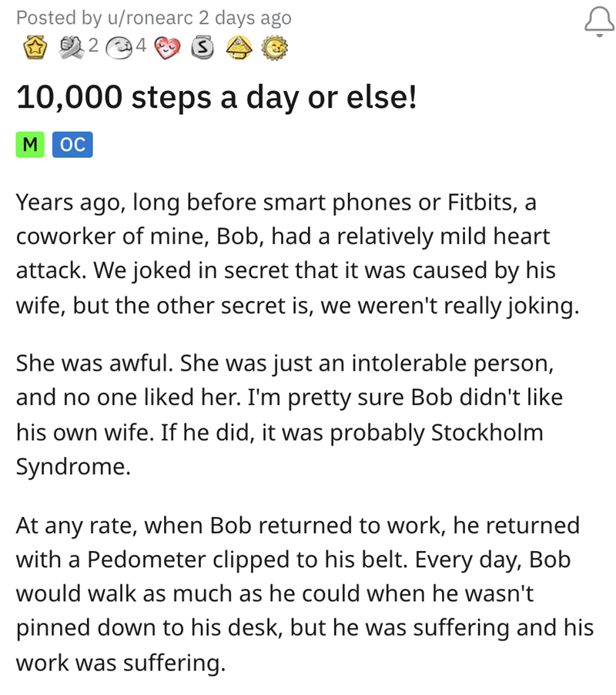Click the pink heart award icon

167,48
